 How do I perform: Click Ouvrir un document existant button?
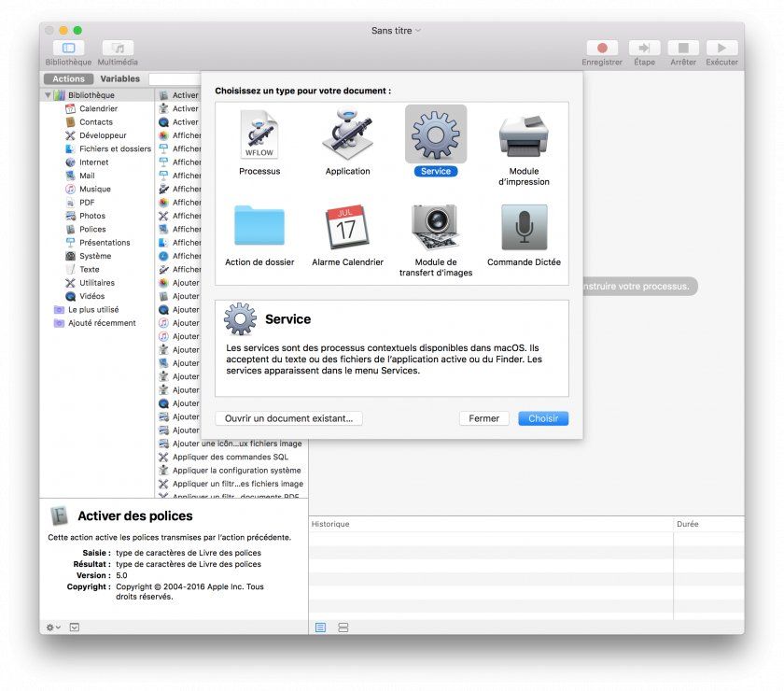tap(288, 418)
